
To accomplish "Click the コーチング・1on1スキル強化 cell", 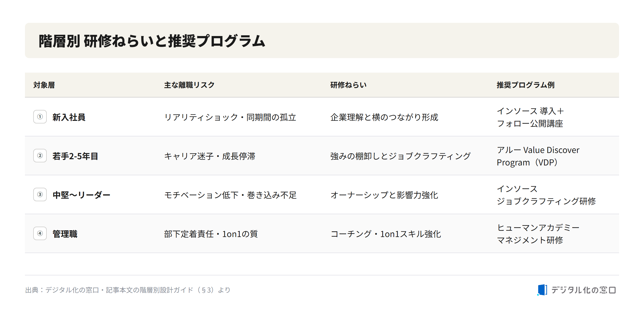I will coord(386,234).
